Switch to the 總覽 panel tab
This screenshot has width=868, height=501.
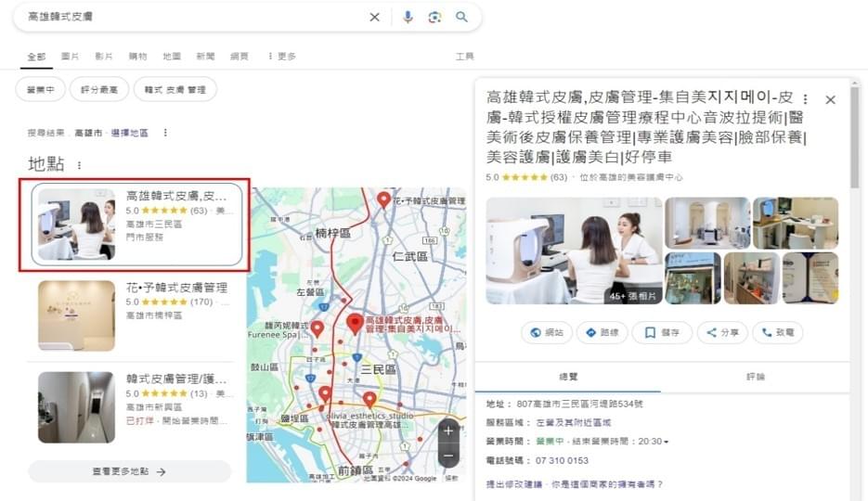(568, 377)
